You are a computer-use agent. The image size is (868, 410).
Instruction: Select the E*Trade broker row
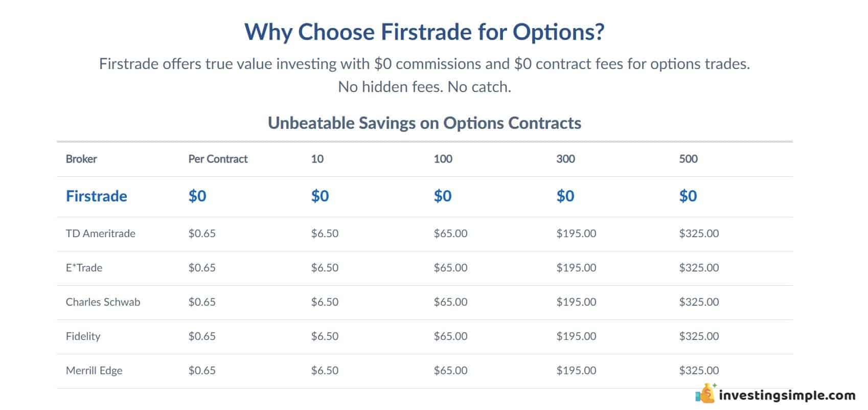424,268
